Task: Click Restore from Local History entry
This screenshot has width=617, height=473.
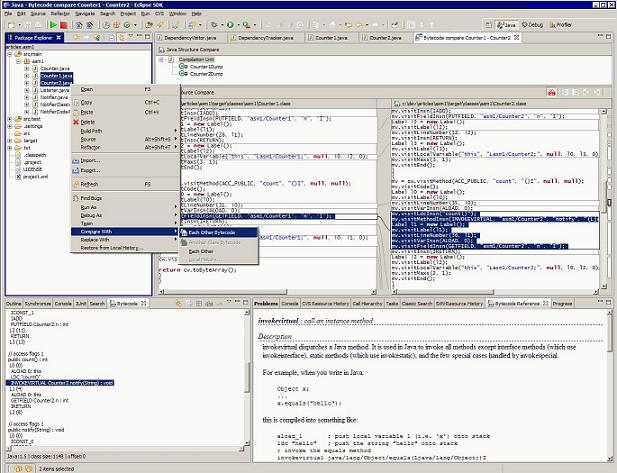Action: coord(125,248)
